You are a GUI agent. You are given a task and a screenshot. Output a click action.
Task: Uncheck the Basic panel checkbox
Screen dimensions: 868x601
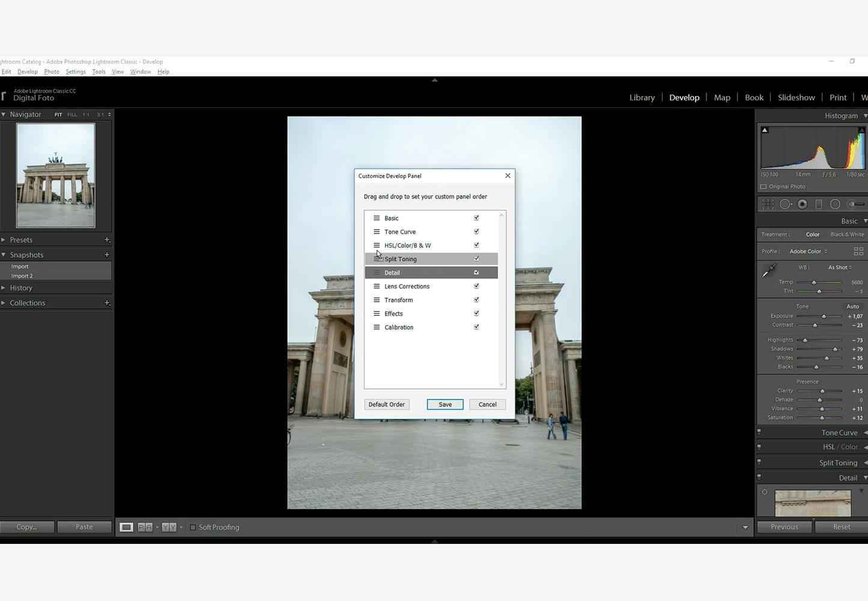click(x=476, y=218)
